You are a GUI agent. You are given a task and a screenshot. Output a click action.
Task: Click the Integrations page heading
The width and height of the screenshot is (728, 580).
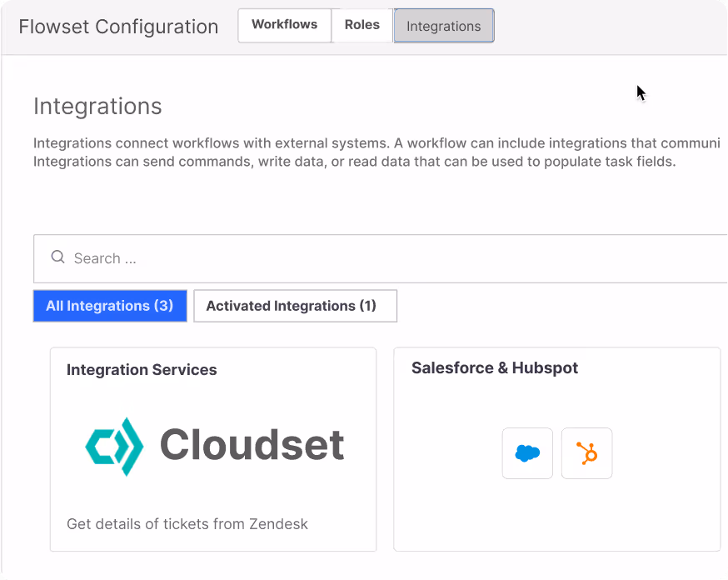click(97, 106)
